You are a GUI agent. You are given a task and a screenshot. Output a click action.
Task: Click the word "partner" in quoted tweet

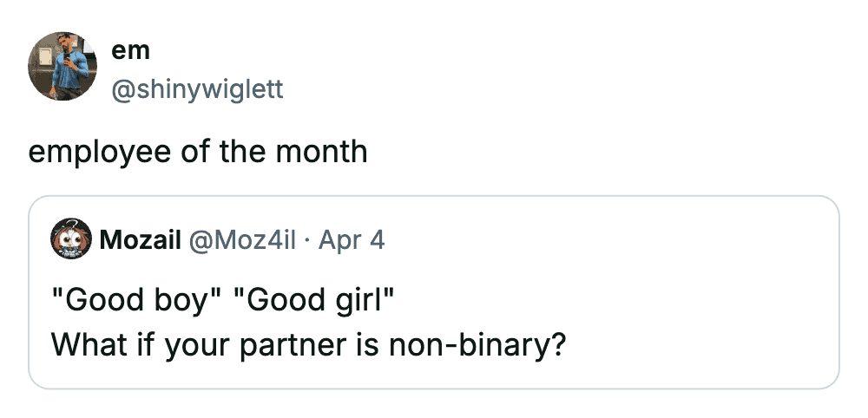point(291,345)
